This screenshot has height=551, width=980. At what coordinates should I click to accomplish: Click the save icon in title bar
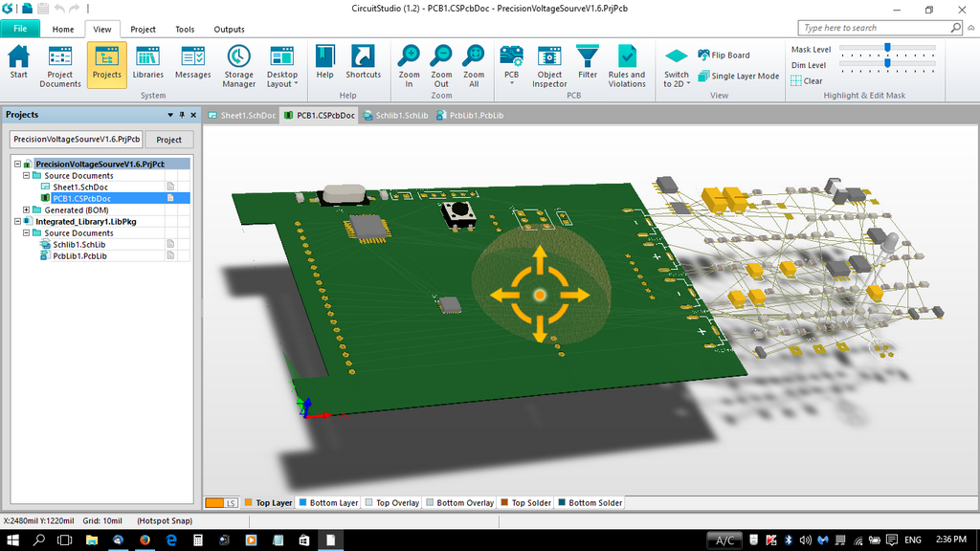point(43,8)
